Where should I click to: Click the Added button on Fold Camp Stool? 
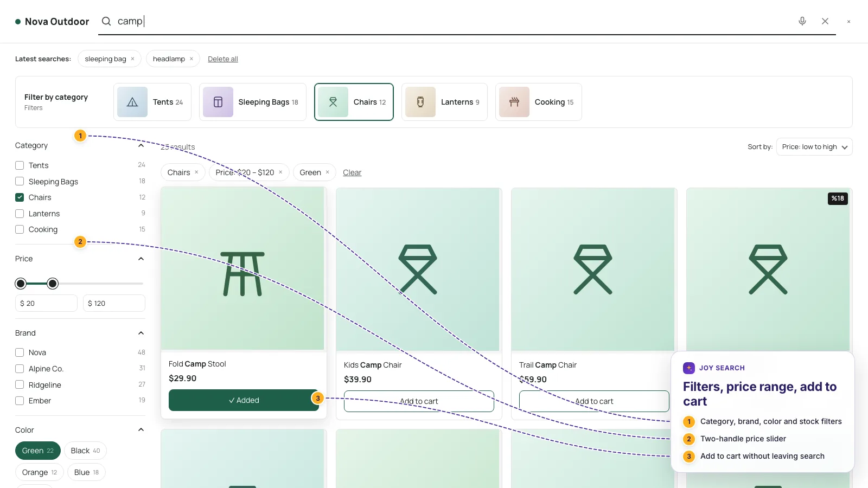click(x=244, y=400)
